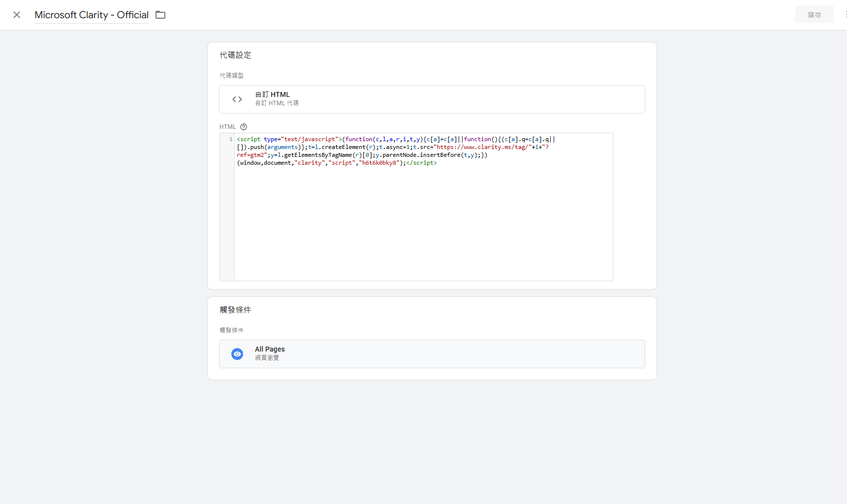Switch focus to the 代碼設定 section
This screenshot has height=504, width=847.
(235, 55)
